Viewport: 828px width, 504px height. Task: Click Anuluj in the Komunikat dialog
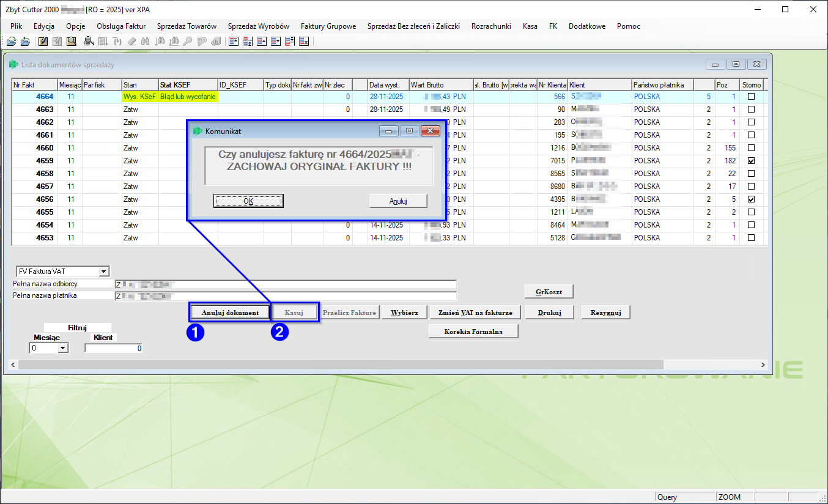tap(398, 201)
